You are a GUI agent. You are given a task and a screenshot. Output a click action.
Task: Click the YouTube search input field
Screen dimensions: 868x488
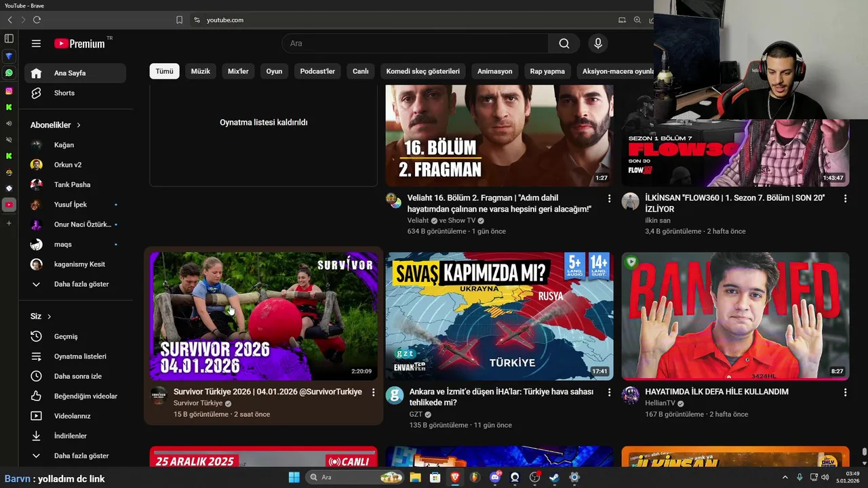[415, 43]
